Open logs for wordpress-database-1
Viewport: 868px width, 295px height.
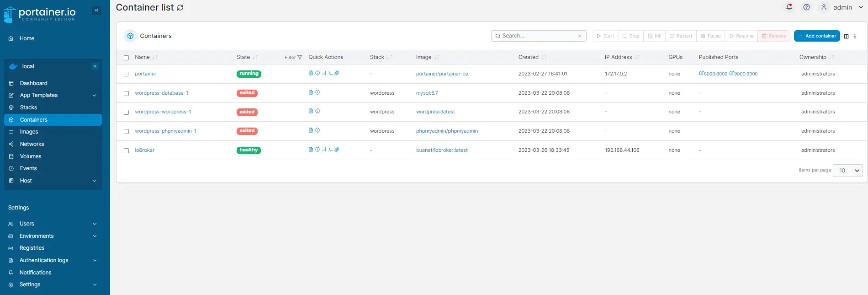[x=311, y=92]
